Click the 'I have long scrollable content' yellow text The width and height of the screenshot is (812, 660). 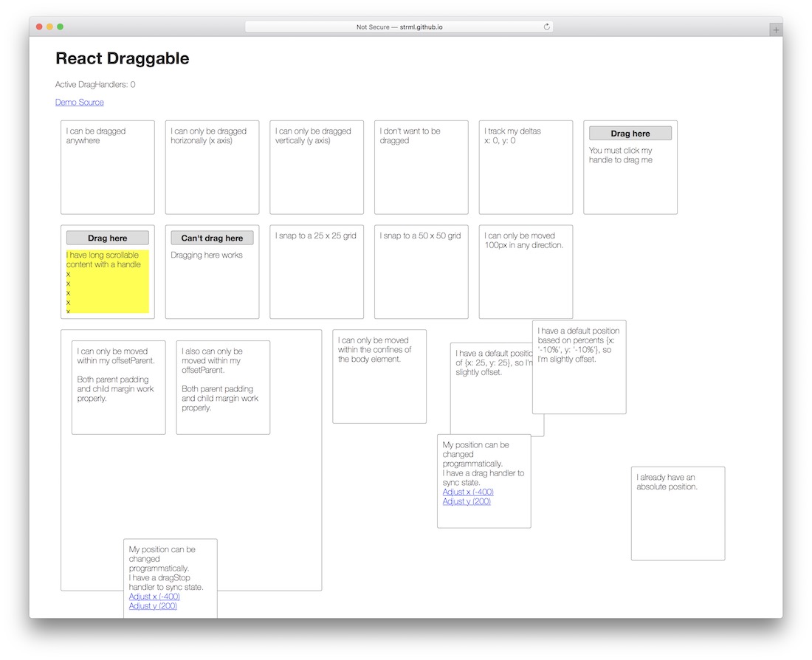103,260
